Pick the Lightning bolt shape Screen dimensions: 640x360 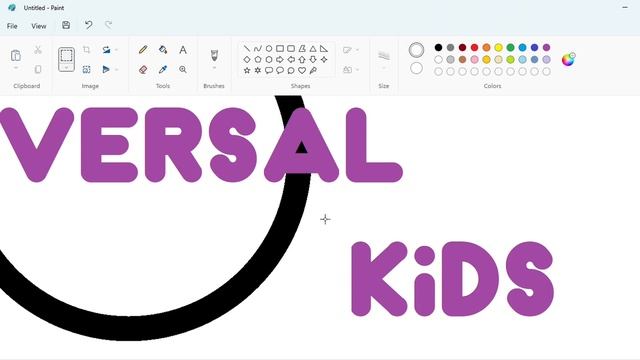(313, 70)
